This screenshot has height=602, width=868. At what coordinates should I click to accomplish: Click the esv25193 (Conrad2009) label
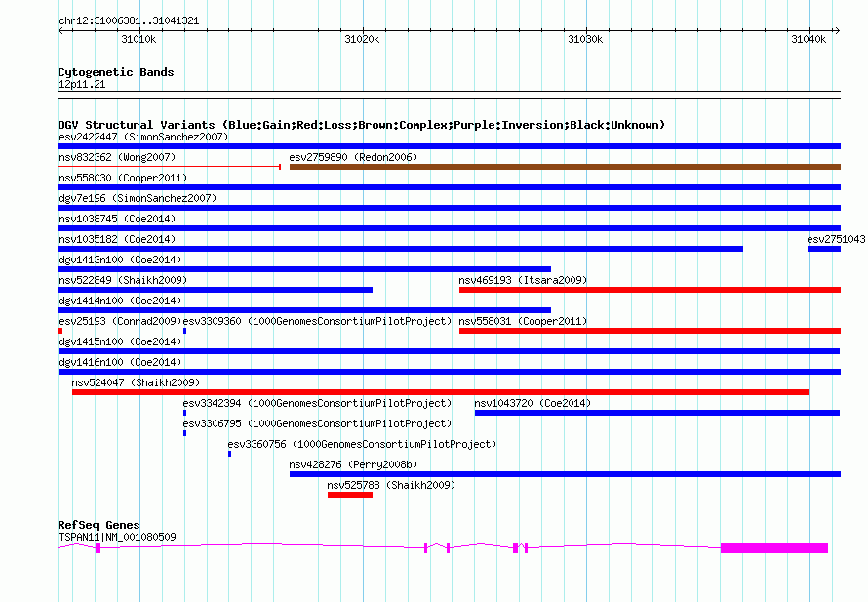(120, 321)
